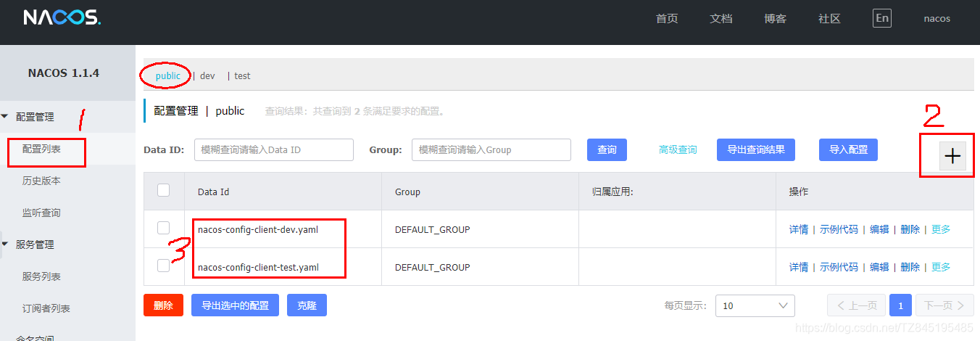Click the nacos-config-client-test.yaml Data Id
Image resolution: width=980 pixels, height=341 pixels.
click(x=258, y=267)
